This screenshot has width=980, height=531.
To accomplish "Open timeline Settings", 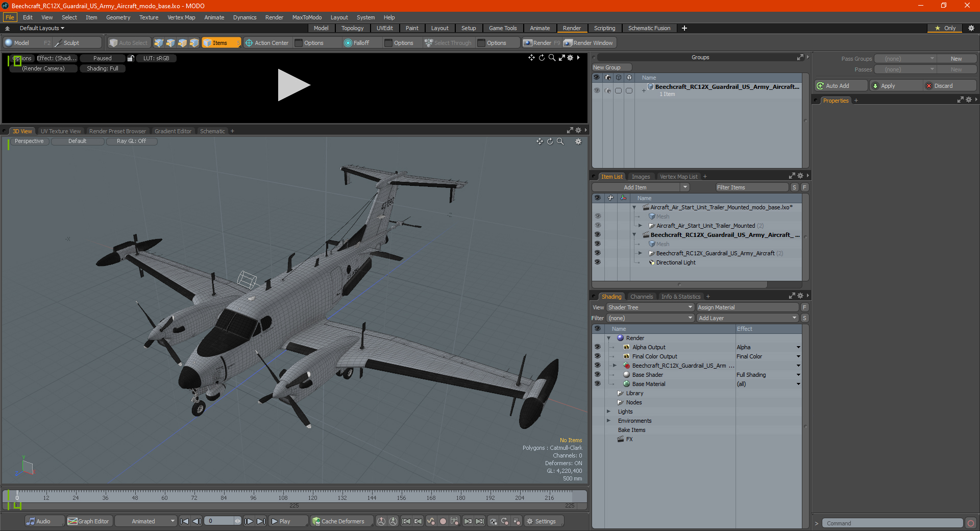I will [544, 521].
